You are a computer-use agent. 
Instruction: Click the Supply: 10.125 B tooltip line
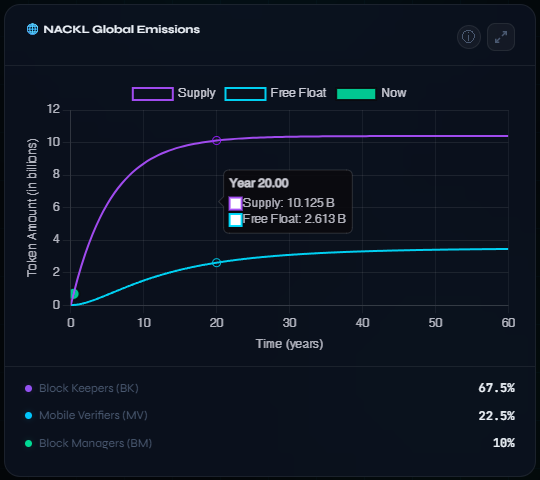point(282,203)
